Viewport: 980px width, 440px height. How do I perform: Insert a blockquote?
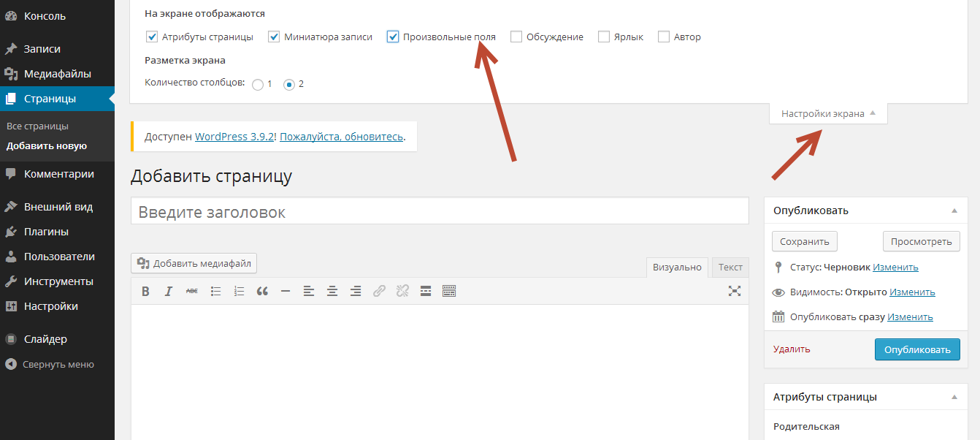click(262, 291)
